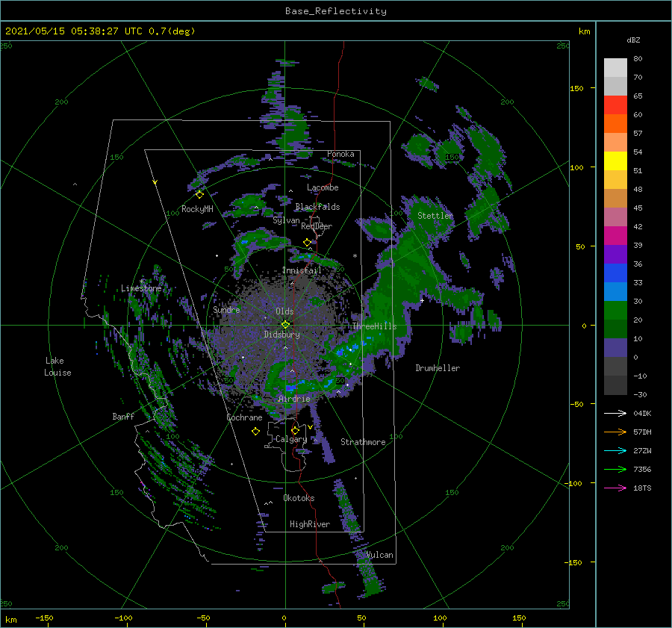Pick the bright green 20–30 dBZ swatch
Viewport: 672px width, 628px height.
tap(615, 311)
